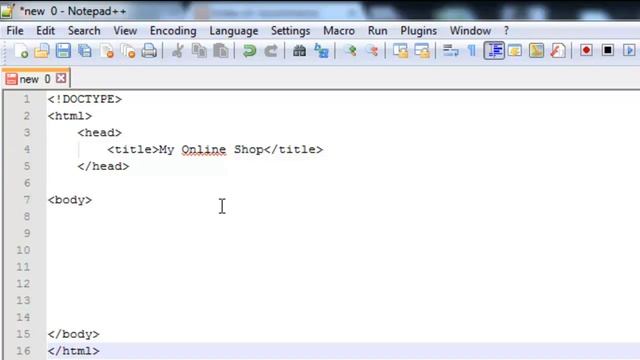Click the Open file folder icon
The image size is (640, 360).
[x=42, y=51]
